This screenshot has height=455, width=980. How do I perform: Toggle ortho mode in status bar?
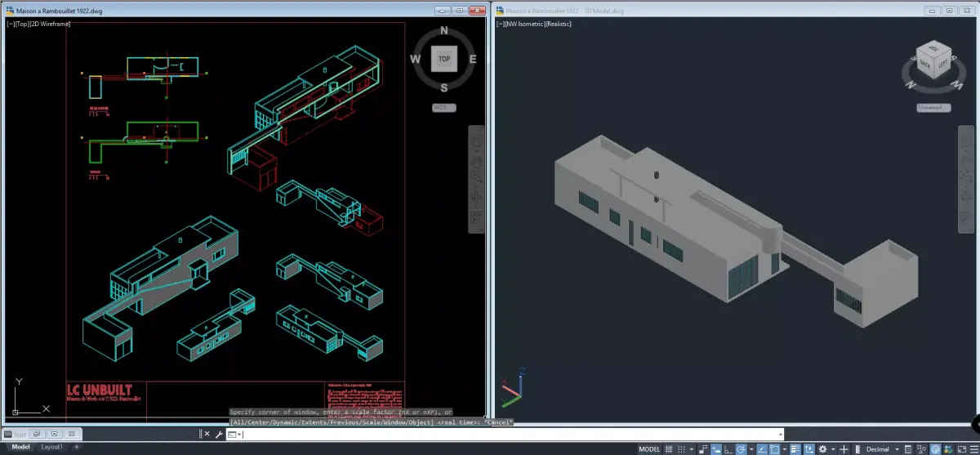coord(728,448)
